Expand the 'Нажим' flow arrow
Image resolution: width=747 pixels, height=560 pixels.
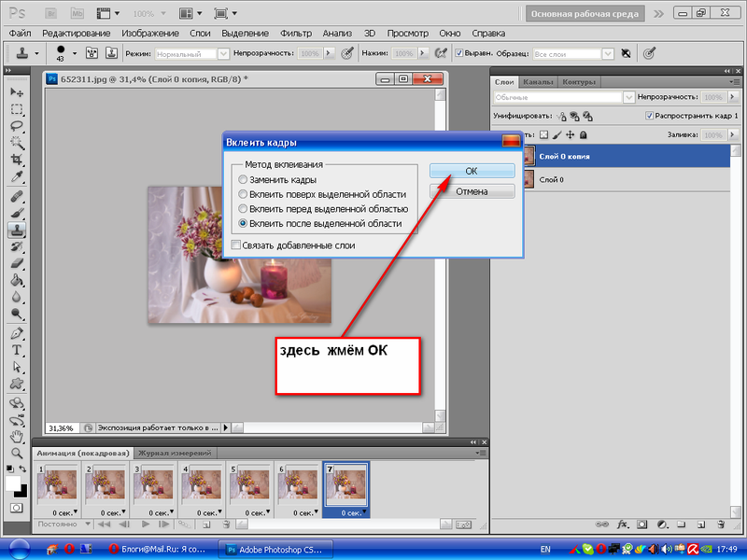tap(422, 53)
